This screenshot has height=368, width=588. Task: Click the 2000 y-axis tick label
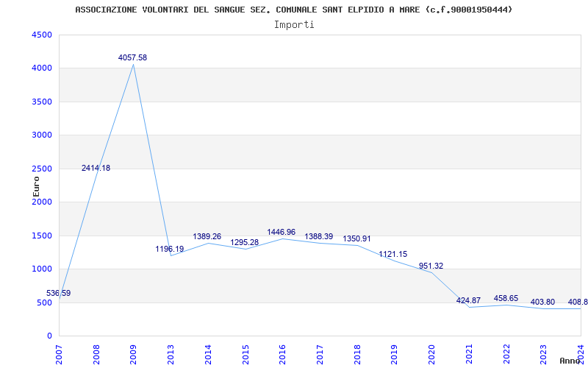click(x=42, y=202)
